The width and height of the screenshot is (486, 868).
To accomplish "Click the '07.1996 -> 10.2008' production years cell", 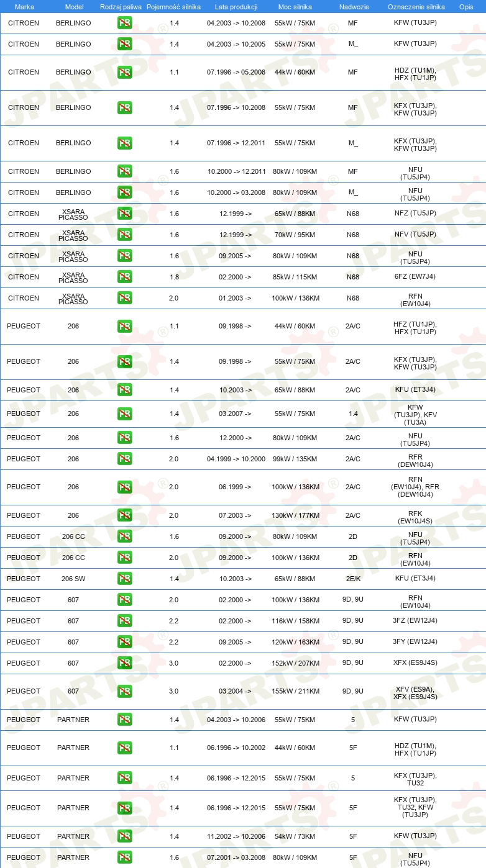I will (236, 107).
